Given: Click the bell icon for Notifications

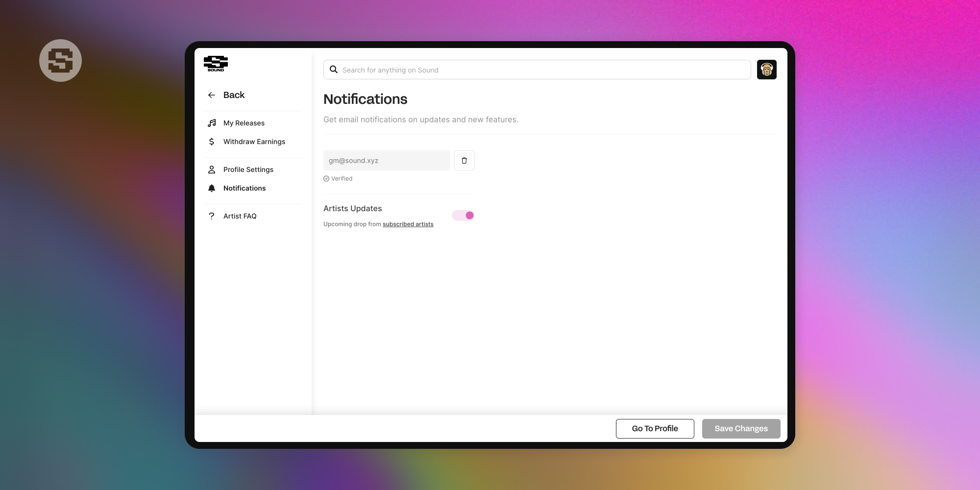Looking at the screenshot, I should coord(212,188).
